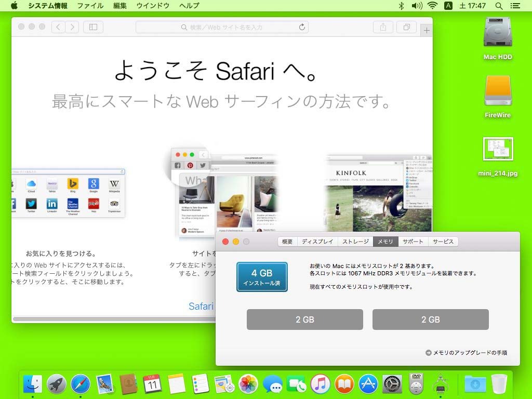Image resolution: width=532 pixels, height=399 pixels.
Task: Open App Store icon in Dock
Action: click(368, 384)
